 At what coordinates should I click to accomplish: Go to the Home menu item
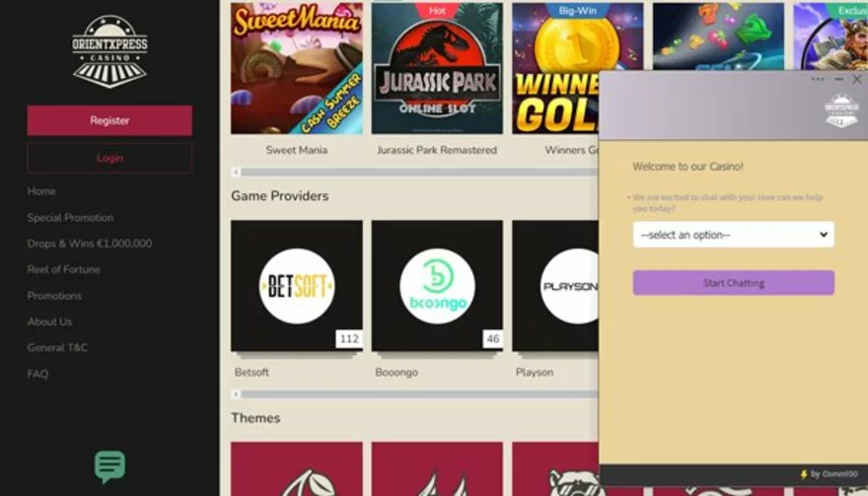click(41, 191)
